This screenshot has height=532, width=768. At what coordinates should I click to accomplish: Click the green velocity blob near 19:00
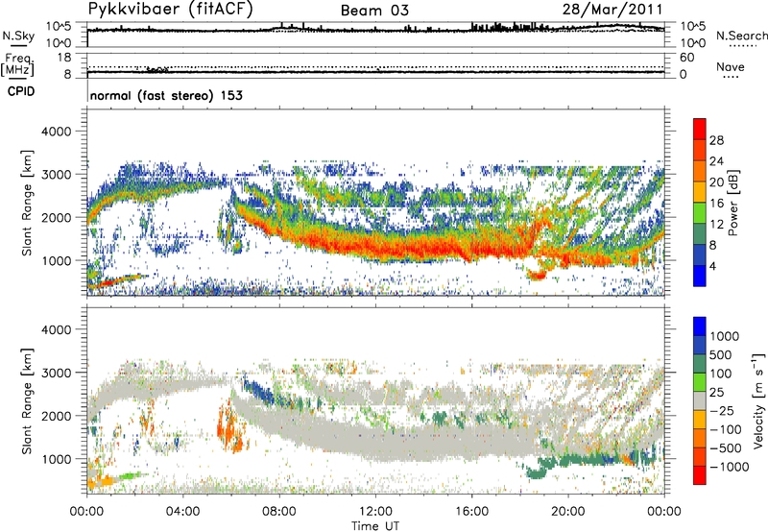click(538, 472)
